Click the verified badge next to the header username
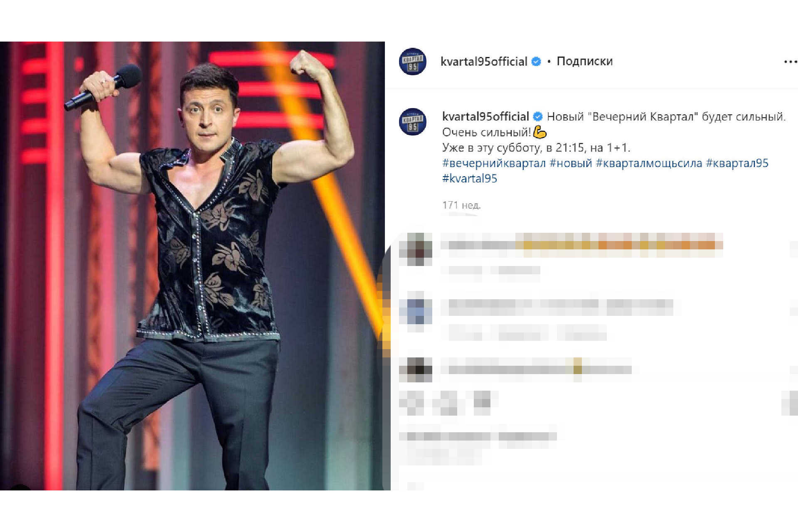This screenshot has height=532, width=798. tap(536, 62)
